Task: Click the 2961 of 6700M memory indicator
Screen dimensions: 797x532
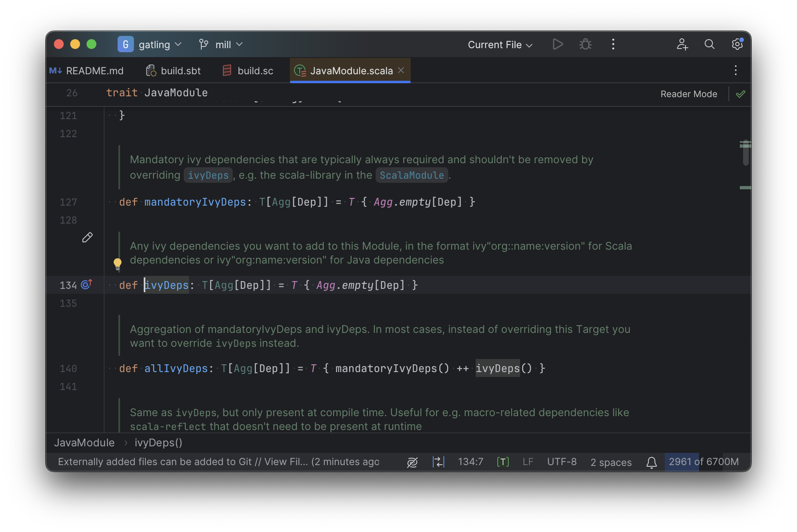Action: tap(703, 462)
